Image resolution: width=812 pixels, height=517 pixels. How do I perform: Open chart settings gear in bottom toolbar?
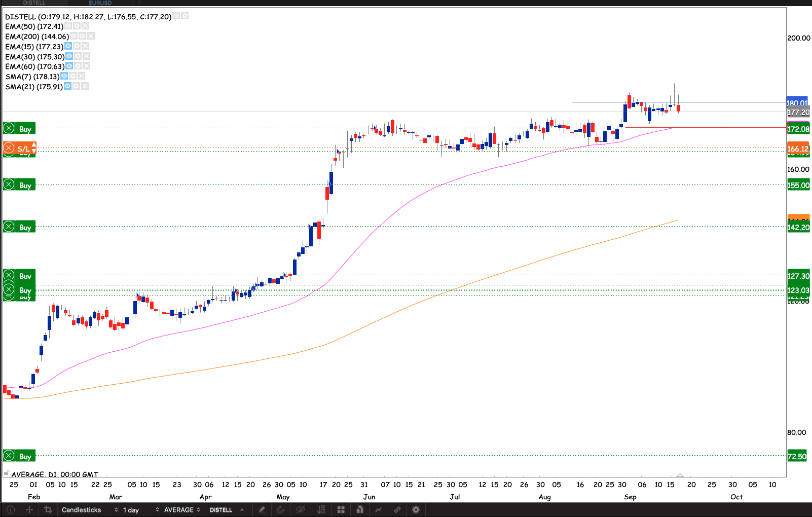click(x=416, y=510)
